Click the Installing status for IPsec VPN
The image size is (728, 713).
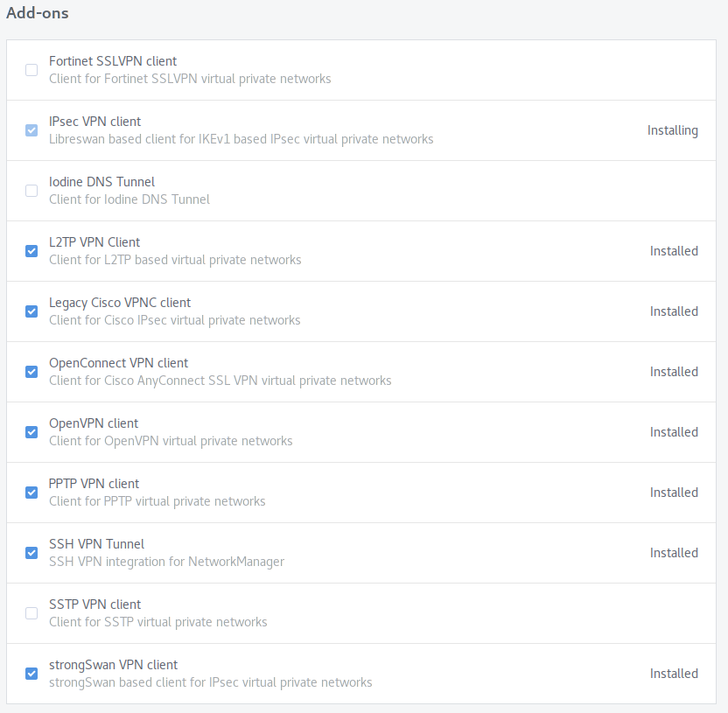(672, 131)
